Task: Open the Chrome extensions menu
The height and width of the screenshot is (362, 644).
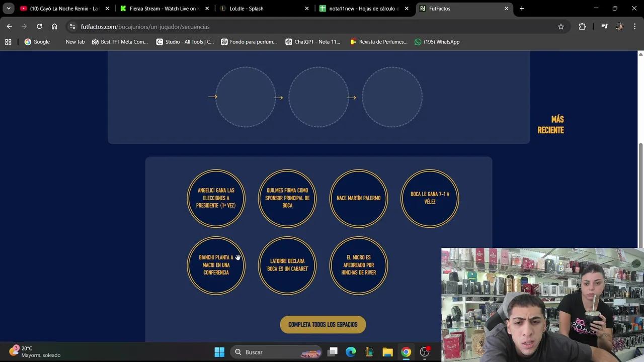Action: (x=582, y=27)
